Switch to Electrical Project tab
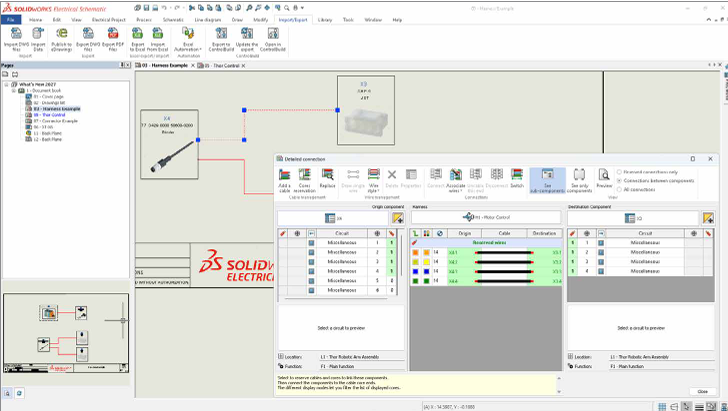This screenshot has height=411, width=728. (109, 20)
